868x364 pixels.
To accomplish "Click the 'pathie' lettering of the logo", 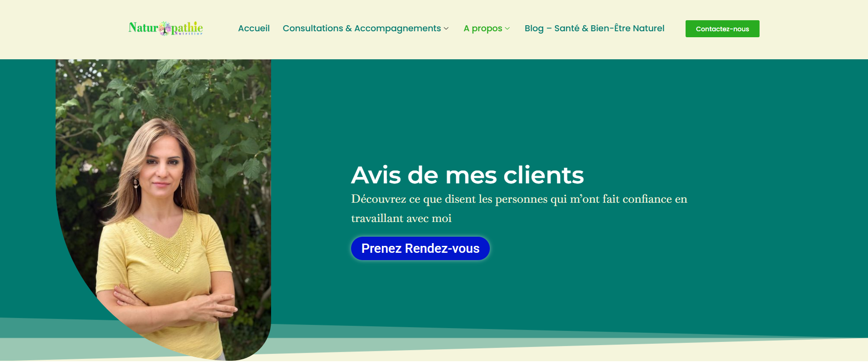I will tap(187, 28).
